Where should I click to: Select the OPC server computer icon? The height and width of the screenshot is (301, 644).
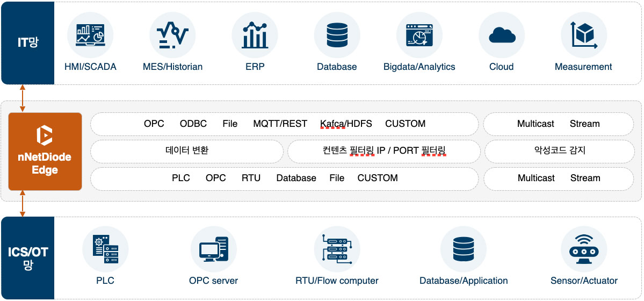click(213, 249)
